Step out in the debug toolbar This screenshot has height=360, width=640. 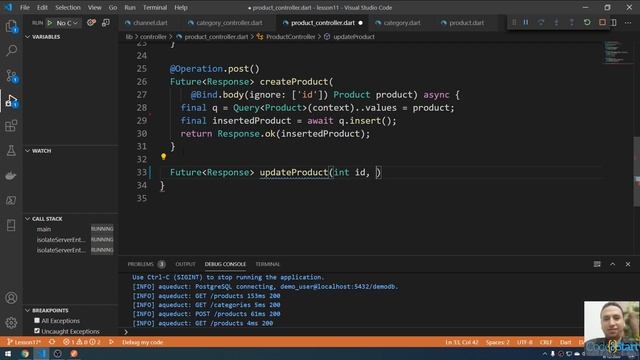click(571, 22)
